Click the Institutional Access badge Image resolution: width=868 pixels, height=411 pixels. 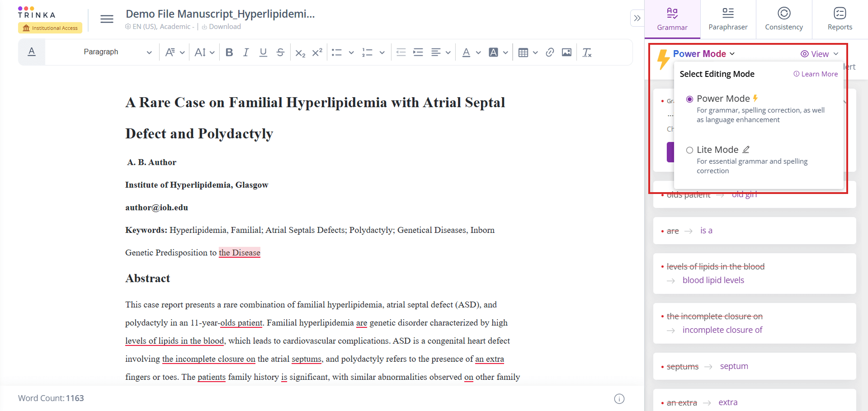point(50,28)
